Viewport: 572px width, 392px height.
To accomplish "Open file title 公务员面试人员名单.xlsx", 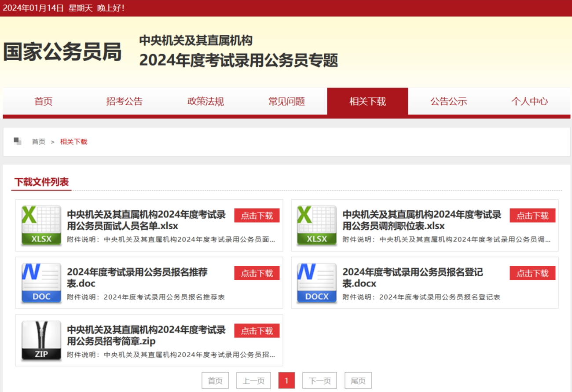I will [x=146, y=220].
